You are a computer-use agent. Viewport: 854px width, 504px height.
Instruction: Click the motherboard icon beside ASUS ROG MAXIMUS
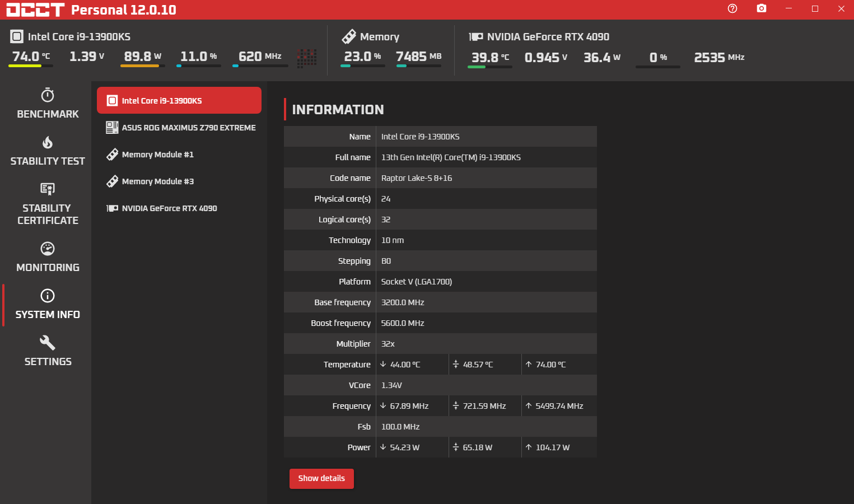pos(112,128)
